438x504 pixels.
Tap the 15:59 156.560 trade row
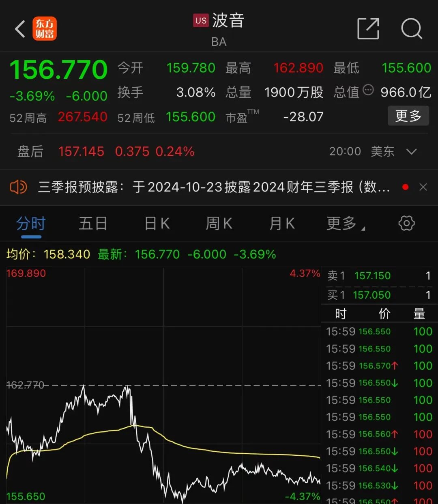pyautogui.click(x=379, y=434)
